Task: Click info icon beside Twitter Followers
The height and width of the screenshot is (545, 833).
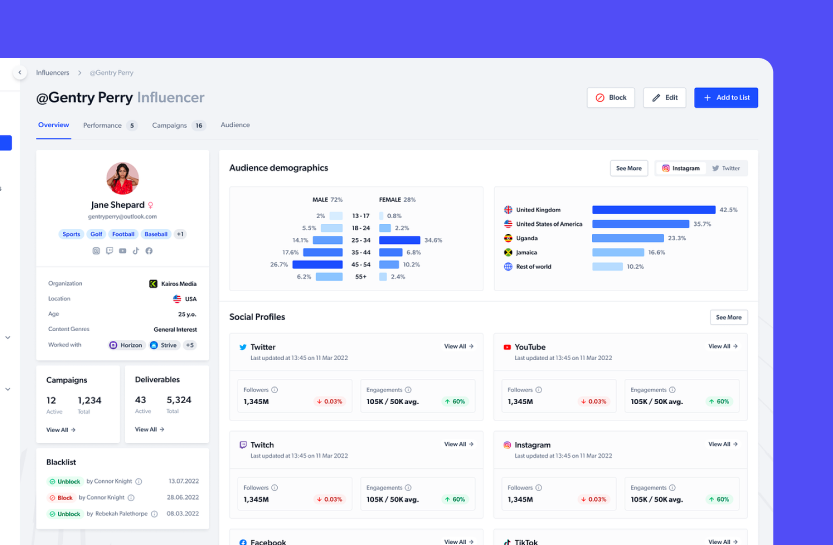Action: pyautogui.click(x=275, y=390)
